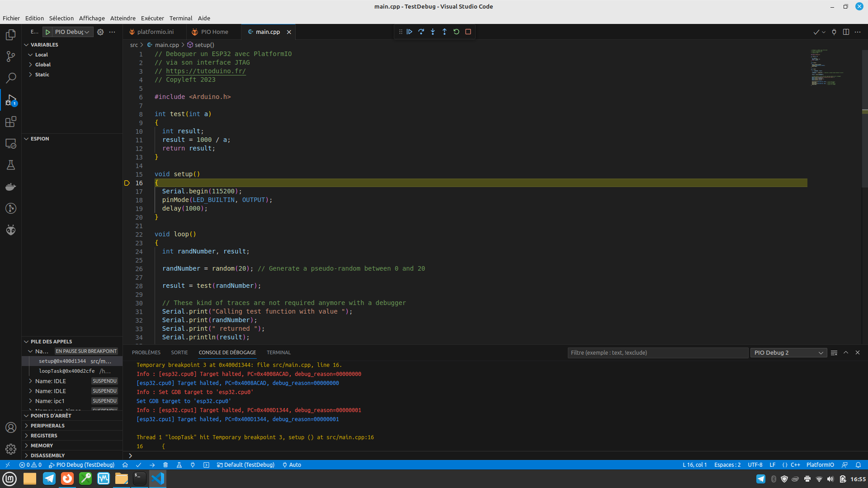Click PlatformIO Serial Monitor plug in status bar
The width and height of the screenshot is (868, 488).
(x=193, y=465)
